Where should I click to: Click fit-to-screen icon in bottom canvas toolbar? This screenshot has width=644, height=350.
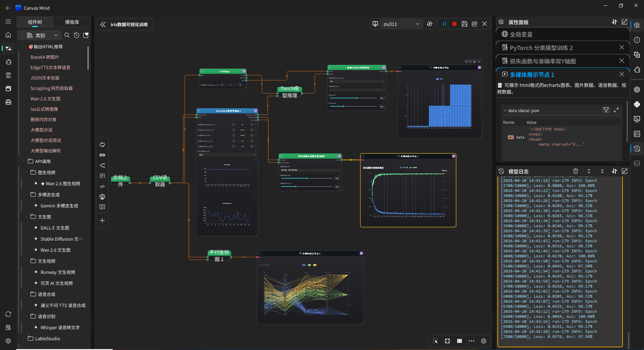(x=447, y=341)
